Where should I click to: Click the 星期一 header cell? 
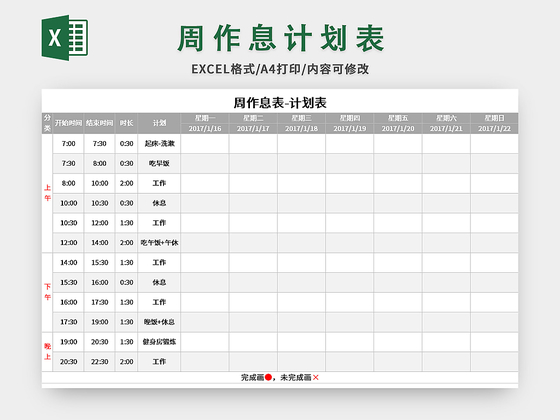click(x=205, y=118)
